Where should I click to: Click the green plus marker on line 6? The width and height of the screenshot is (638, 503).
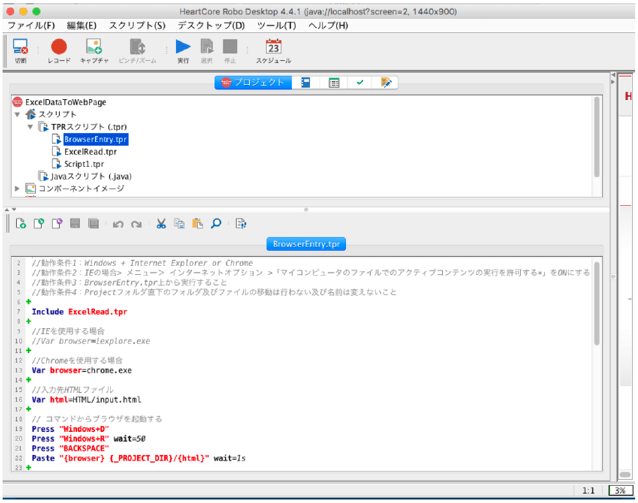(x=28, y=302)
